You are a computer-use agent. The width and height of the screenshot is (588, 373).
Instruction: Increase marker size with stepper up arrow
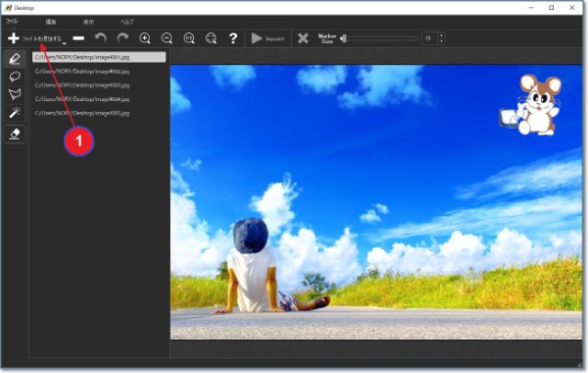click(x=441, y=36)
